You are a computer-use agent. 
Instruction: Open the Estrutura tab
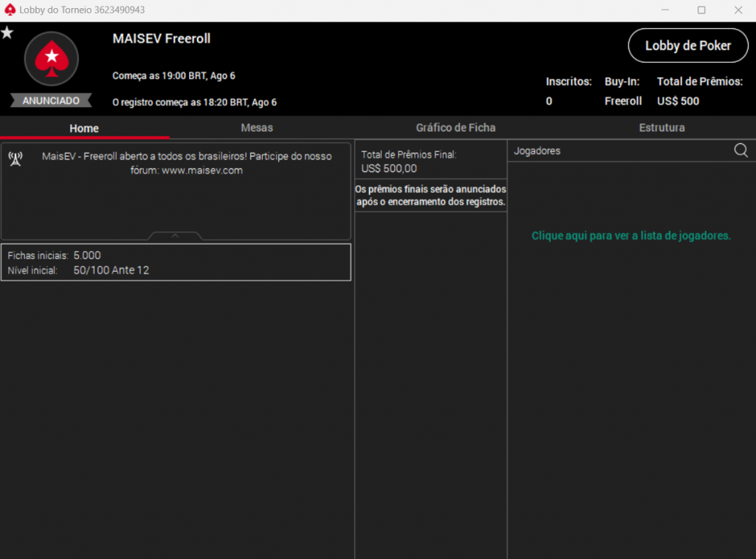(661, 128)
